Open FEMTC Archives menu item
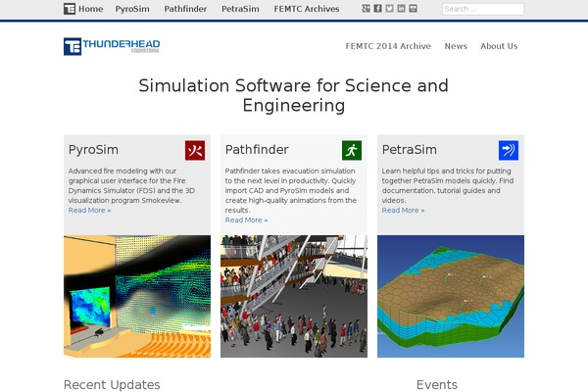588x392 pixels. coord(307,9)
